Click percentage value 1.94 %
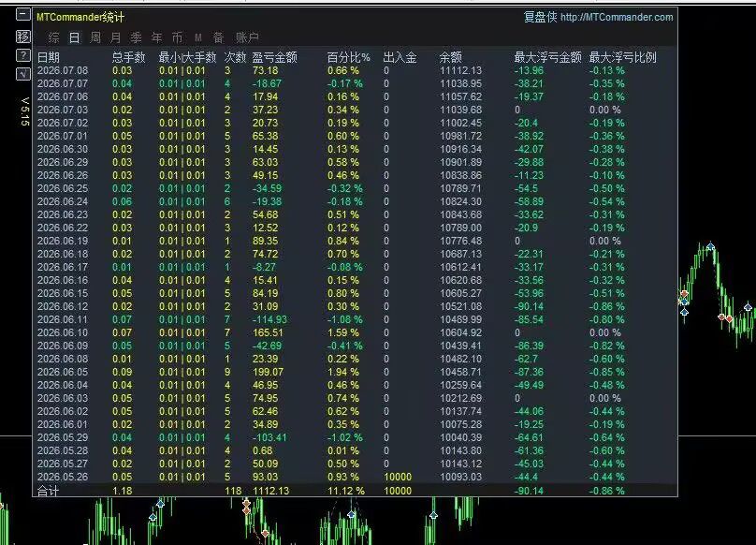The height and width of the screenshot is (545, 756). 343,372
